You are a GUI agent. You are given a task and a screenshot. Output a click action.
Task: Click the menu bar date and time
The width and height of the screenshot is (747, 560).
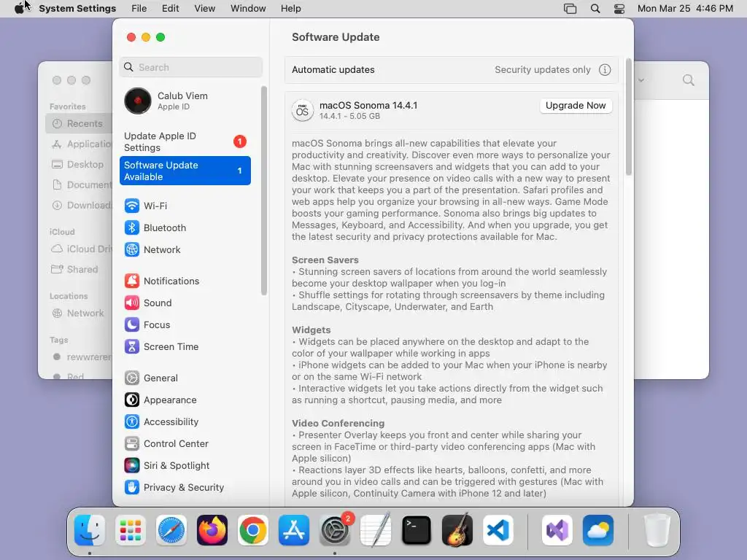pyautogui.click(x=685, y=9)
